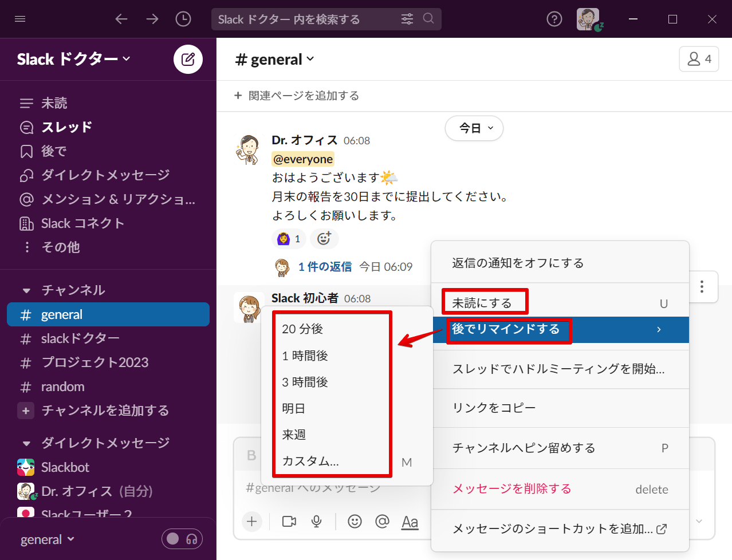Choose 1 時間後 reminder option
This screenshot has width=732, height=560.
305,356
